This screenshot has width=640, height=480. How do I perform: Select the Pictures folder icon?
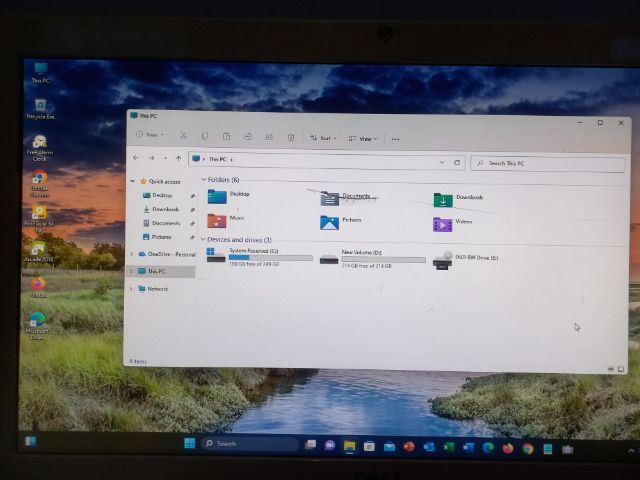click(x=329, y=223)
